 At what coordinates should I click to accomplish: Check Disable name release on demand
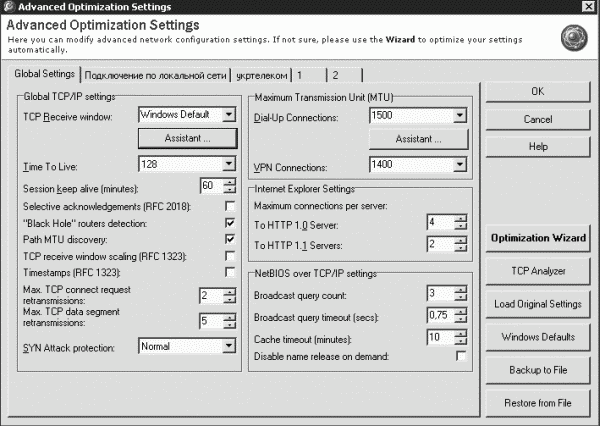pyautogui.click(x=461, y=356)
